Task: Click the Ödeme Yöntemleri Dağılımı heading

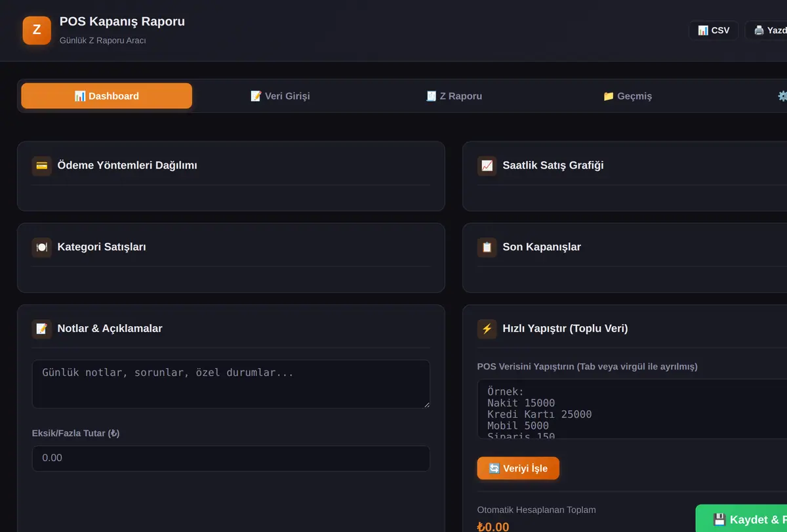Action: point(127,165)
